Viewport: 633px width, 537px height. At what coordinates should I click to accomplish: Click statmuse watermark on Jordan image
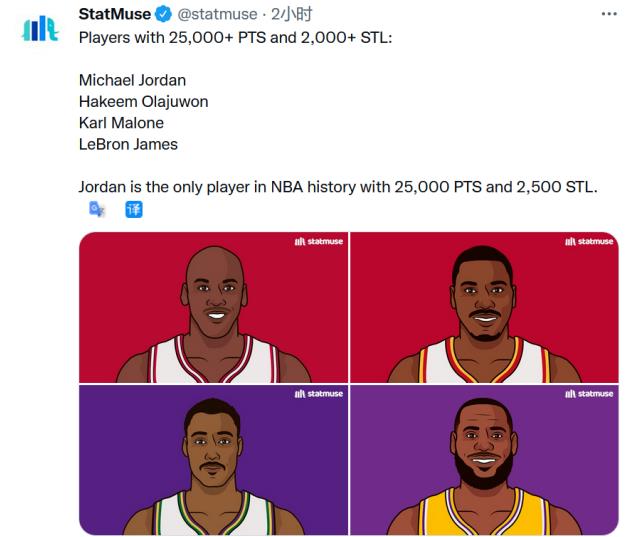click(x=319, y=241)
